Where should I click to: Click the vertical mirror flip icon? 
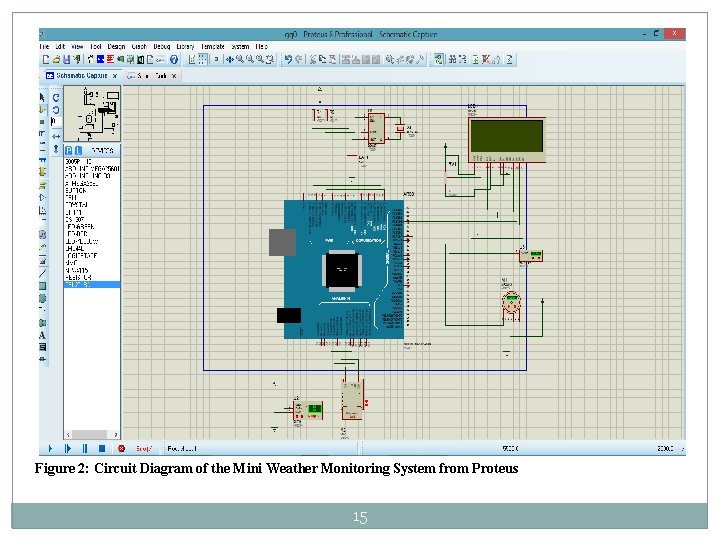click(x=56, y=149)
